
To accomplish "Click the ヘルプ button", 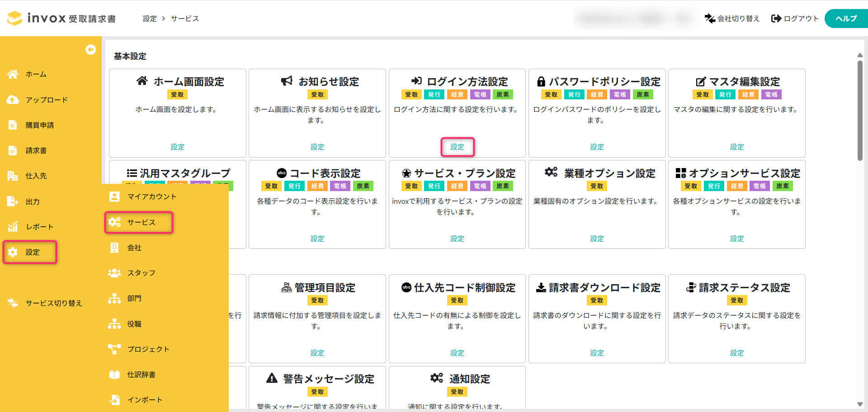I will tap(846, 19).
